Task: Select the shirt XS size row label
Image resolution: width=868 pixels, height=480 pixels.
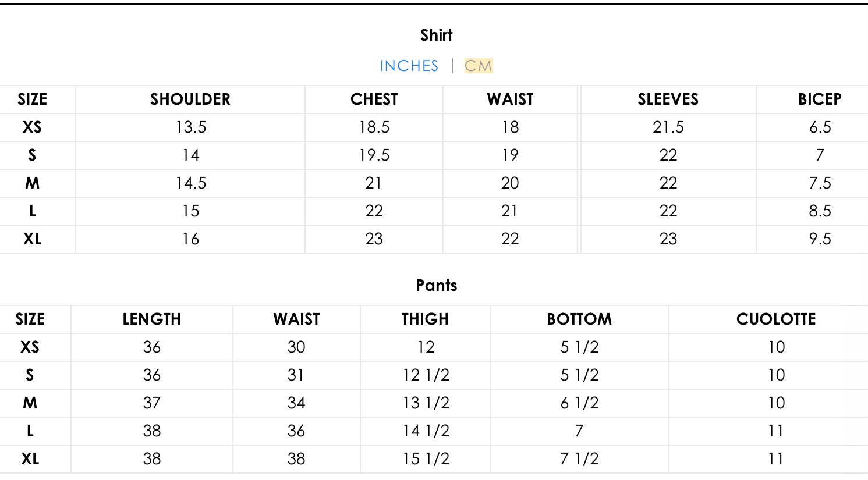Action: (32, 127)
